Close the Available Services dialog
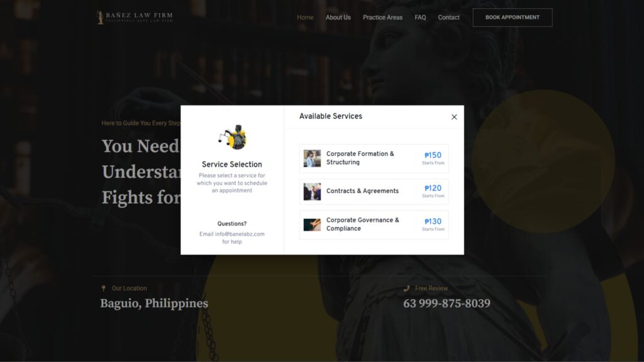Image resolution: width=644 pixels, height=362 pixels. [x=454, y=117]
